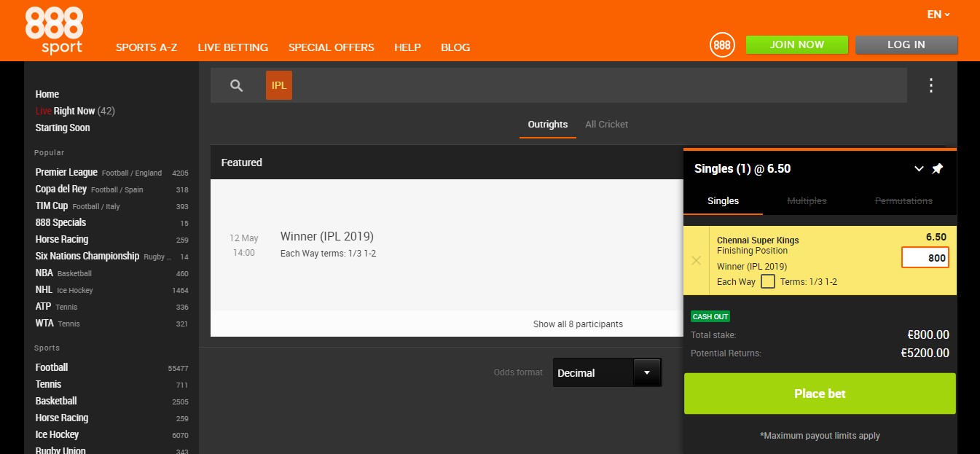The width and height of the screenshot is (980, 454).
Task: Click the search magnifier icon
Action: tap(236, 85)
